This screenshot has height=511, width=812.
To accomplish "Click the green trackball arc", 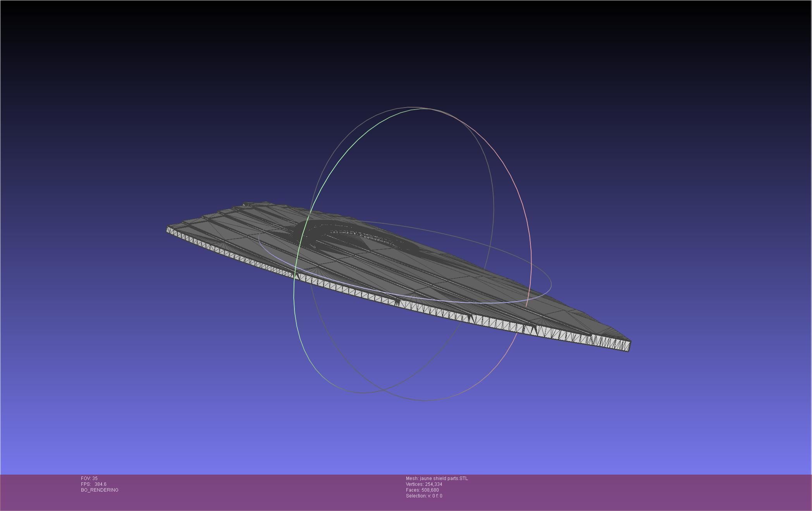I will coord(327,176).
